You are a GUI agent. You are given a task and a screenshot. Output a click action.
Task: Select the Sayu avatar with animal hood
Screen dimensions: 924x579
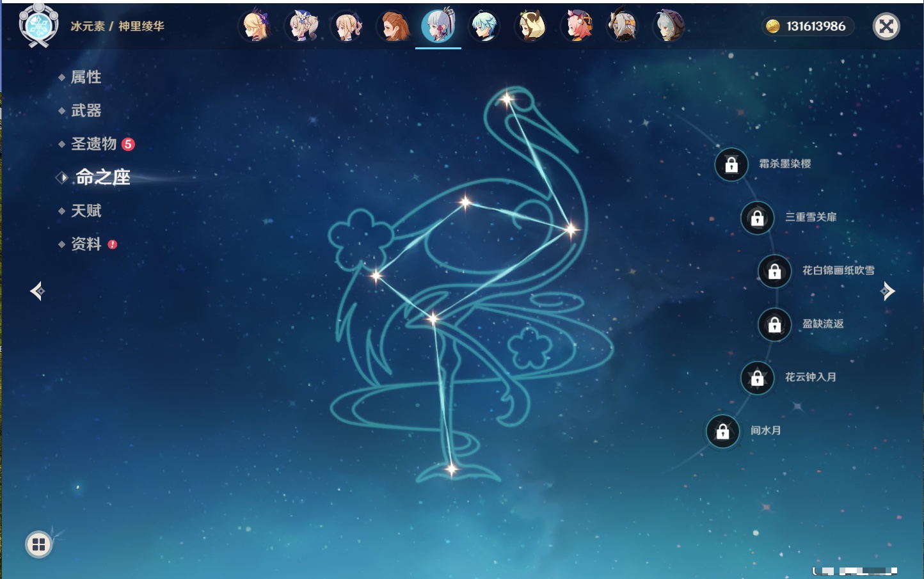click(531, 26)
